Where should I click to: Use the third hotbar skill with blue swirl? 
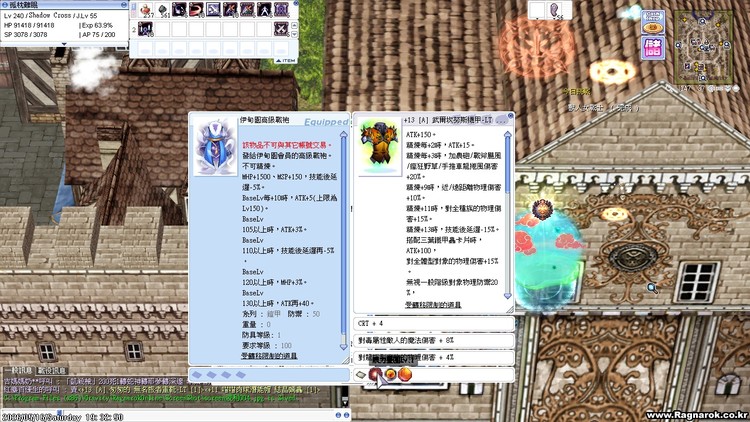[179, 10]
